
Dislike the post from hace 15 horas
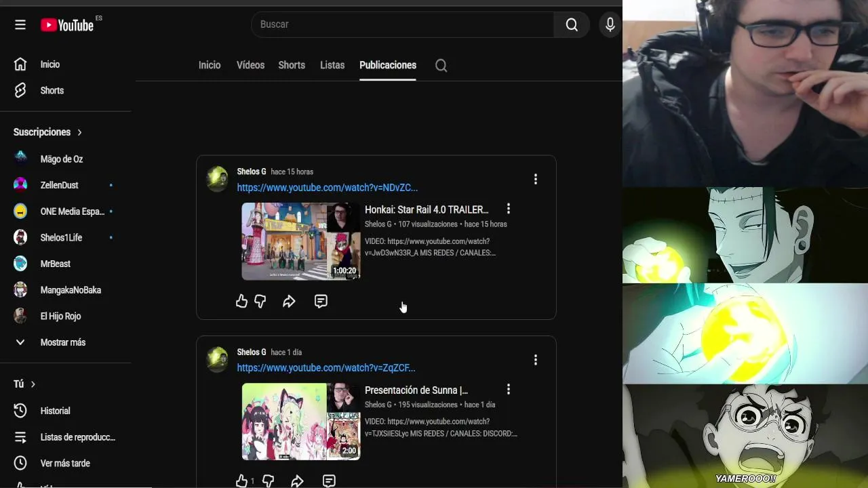[260, 302]
